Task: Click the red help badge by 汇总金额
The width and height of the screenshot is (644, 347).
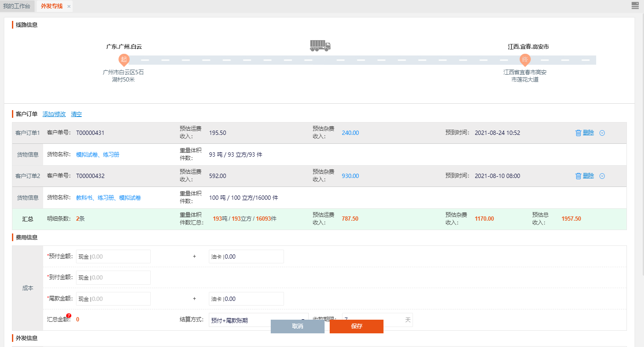Action: point(69,316)
